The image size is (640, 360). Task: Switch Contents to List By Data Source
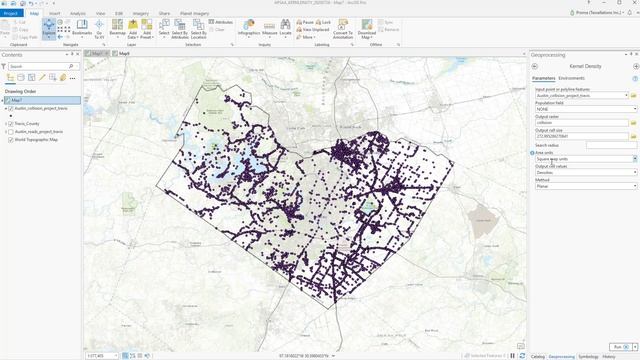click(x=21, y=78)
